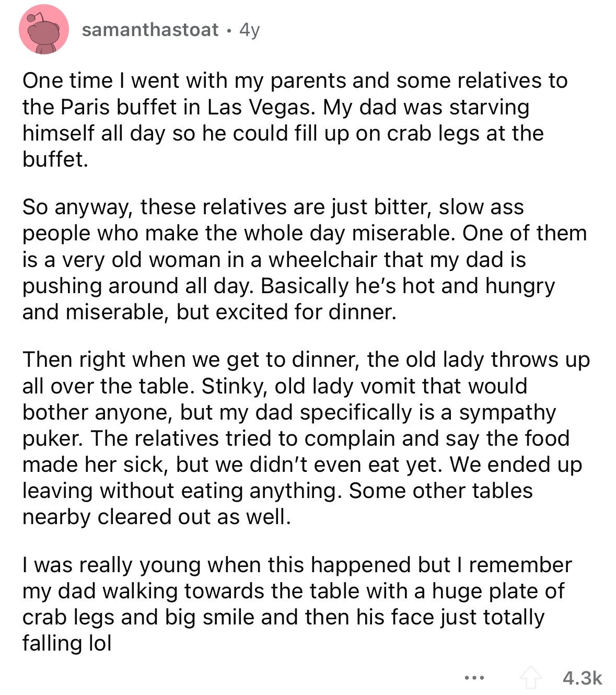Image resolution: width=616 pixels, height=695 pixels.
Task: Click the 4y comment timestamp
Action: (x=249, y=30)
